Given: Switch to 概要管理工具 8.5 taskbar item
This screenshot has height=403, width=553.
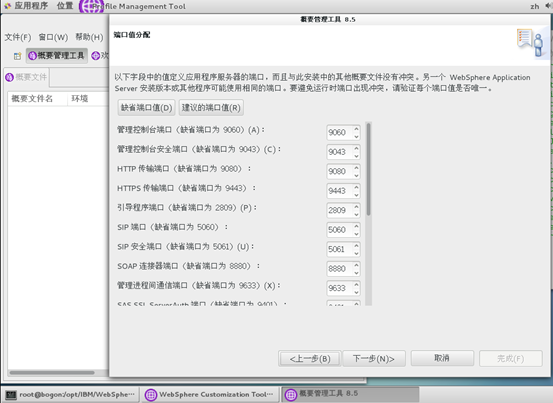Looking at the screenshot, I should point(350,394).
